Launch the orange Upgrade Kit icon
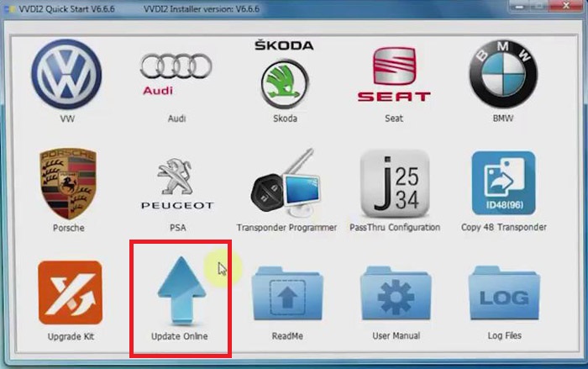 pyautogui.click(x=70, y=293)
